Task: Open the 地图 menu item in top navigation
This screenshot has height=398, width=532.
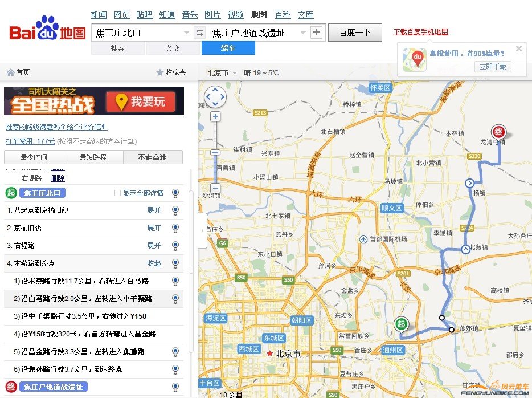Action: pyautogui.click(x=258, y=14)
